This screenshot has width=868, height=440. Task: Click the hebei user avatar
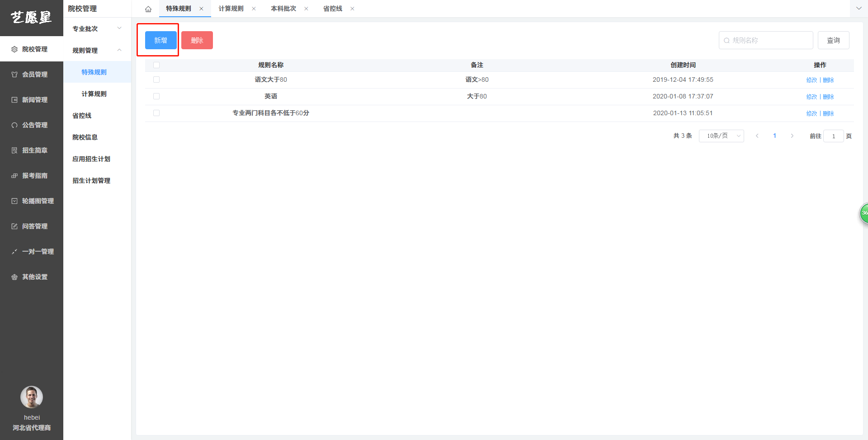click(x=32, y=397)
